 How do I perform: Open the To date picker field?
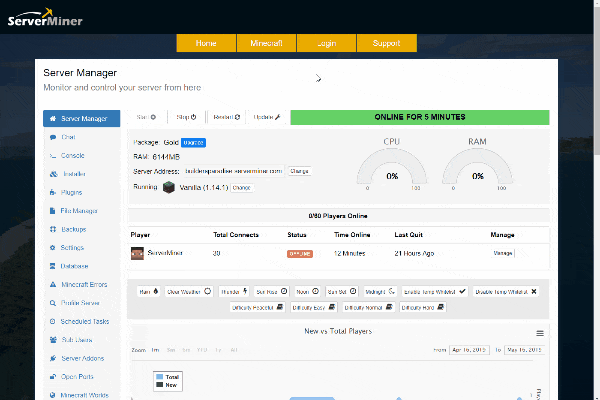[524, 350]
